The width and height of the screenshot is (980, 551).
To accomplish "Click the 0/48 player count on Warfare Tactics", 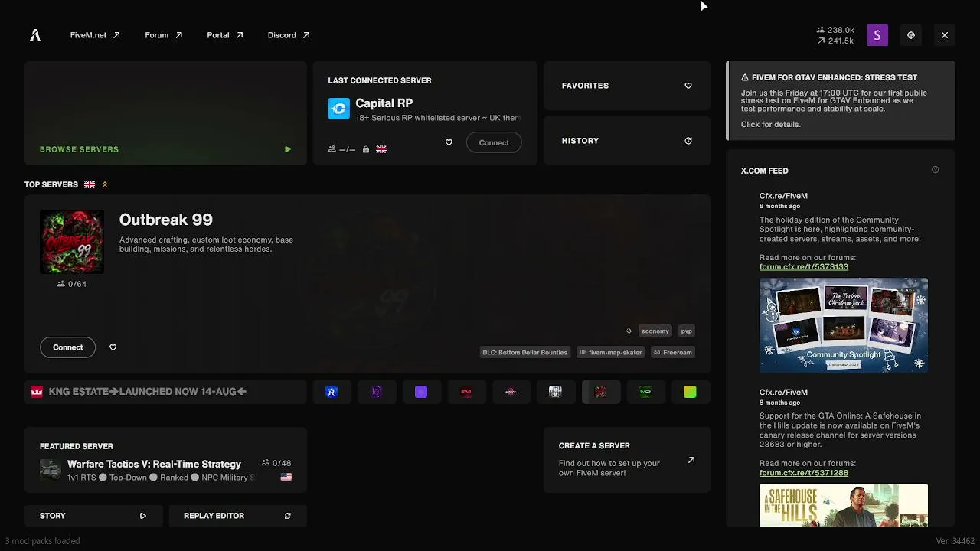I will (x=276, y=463).
